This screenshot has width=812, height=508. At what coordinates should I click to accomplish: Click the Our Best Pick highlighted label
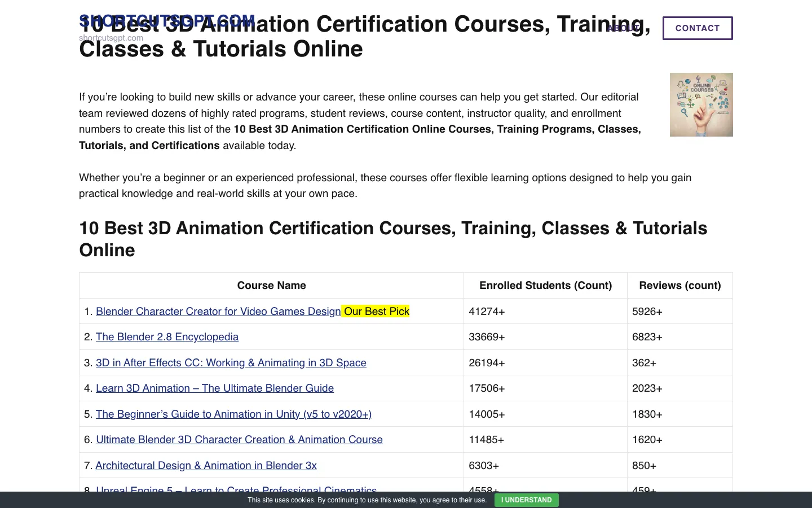point(376,312)
